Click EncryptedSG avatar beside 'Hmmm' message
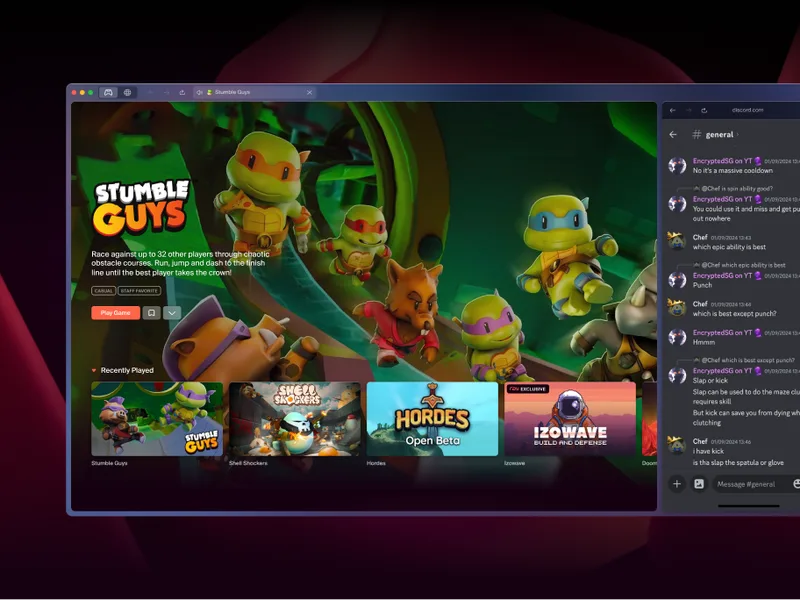 click(x=677, y=337)
